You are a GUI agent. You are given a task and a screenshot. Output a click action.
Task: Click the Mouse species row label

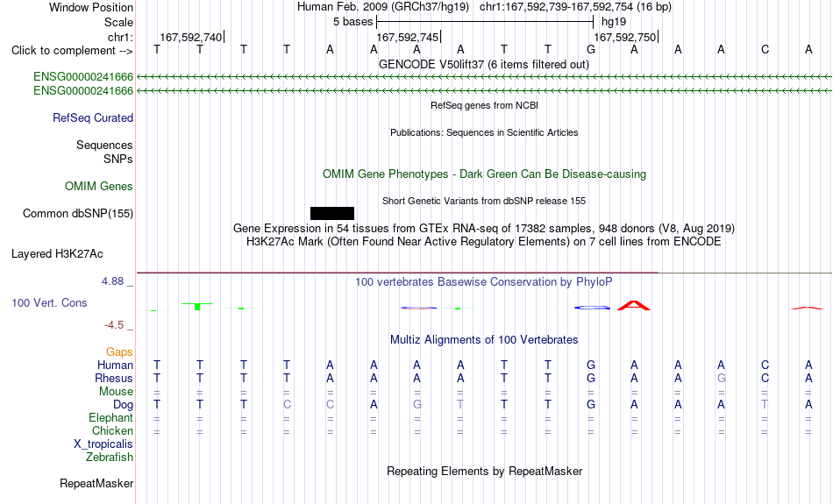click(116, 392)
